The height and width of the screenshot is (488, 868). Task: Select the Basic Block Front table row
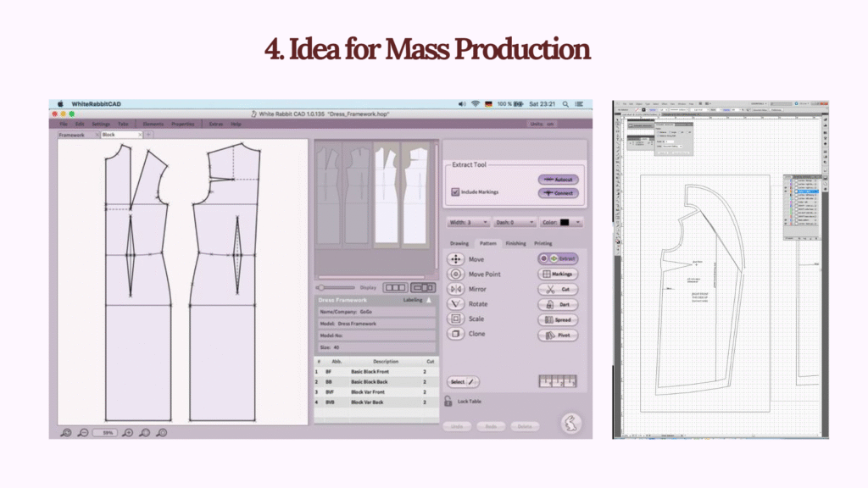click(x=376, y=371)
